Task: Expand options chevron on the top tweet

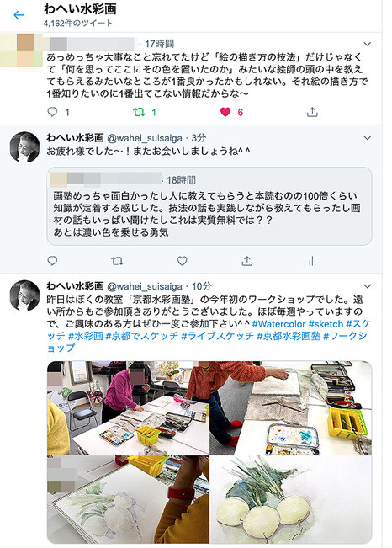Action: (368, 44)
